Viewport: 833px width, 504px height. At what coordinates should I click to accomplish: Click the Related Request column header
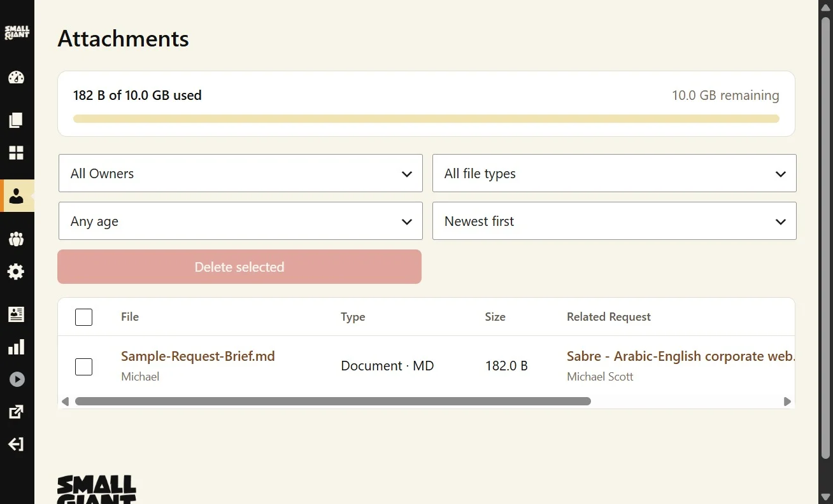(x=609, y=317)
